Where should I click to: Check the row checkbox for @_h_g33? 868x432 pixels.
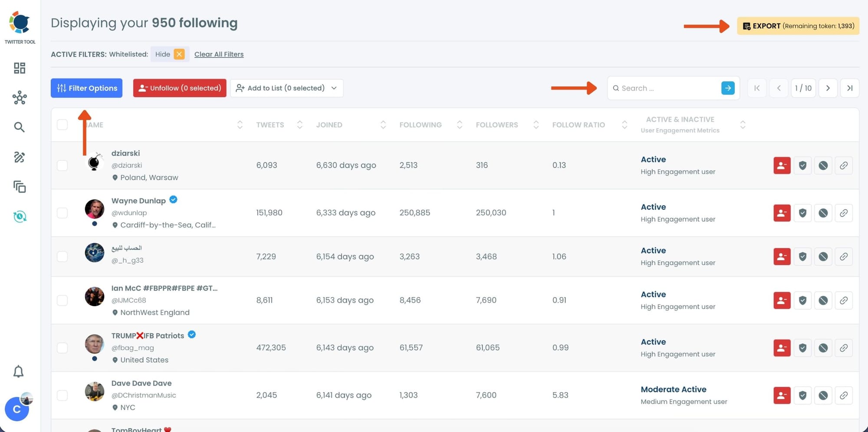pos(62,256)
